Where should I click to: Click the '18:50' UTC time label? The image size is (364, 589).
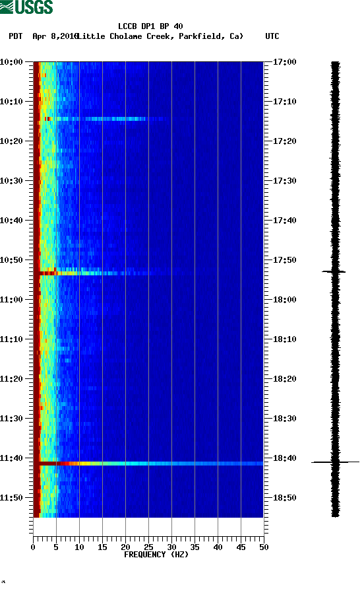(x=284, y=498)
